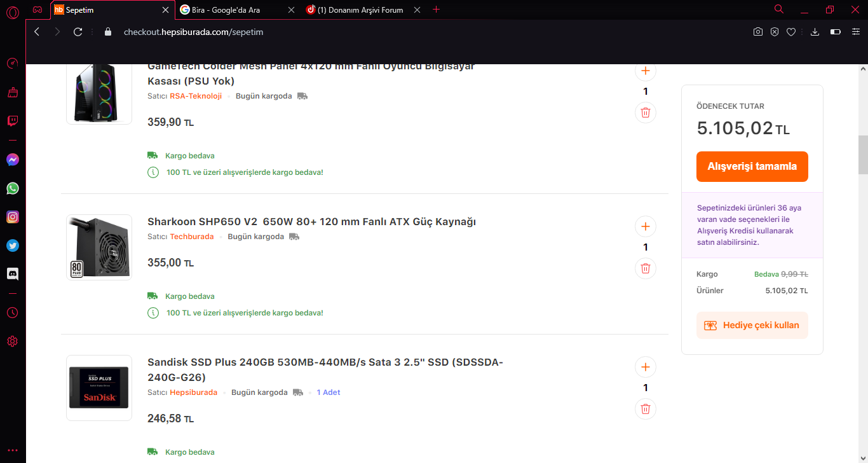Open the GX Corner gamepad icon
This screenshot has width=868, height=463.
(x=38, y=10)
